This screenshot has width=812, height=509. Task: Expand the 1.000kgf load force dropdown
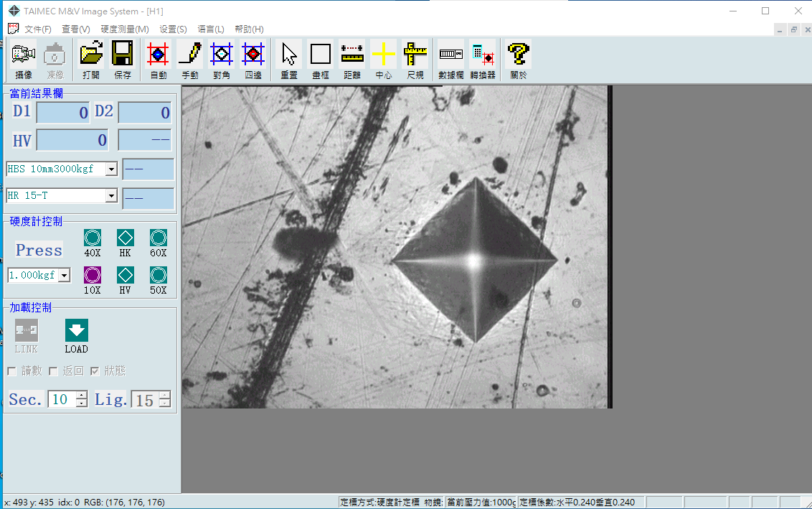(64, 276)
